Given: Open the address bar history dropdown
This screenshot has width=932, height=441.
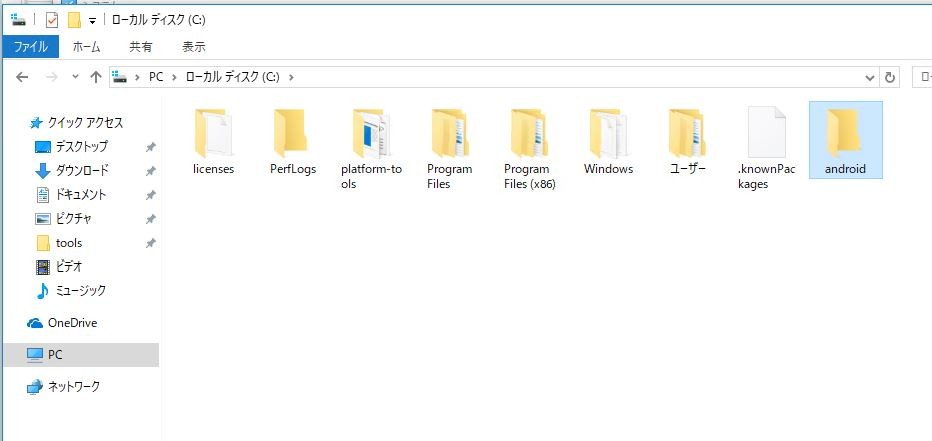Looking at the screenshot, I should 870,78.
